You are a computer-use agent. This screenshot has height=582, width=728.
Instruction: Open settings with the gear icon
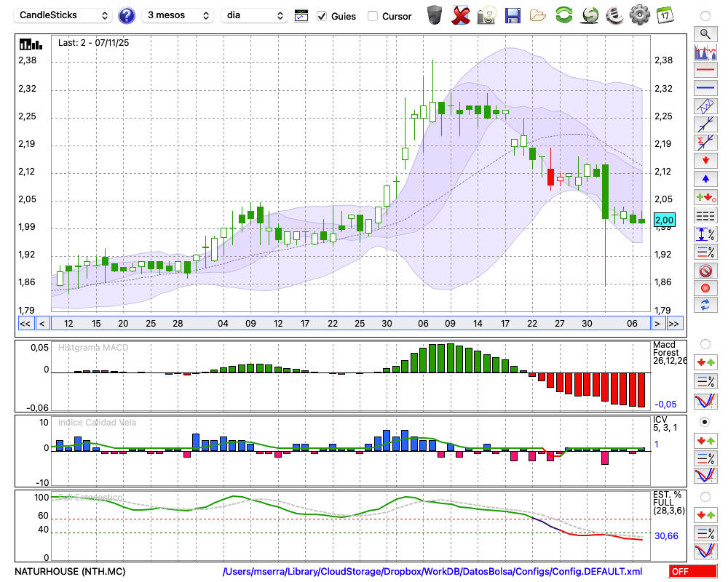[x=639, y=15]
